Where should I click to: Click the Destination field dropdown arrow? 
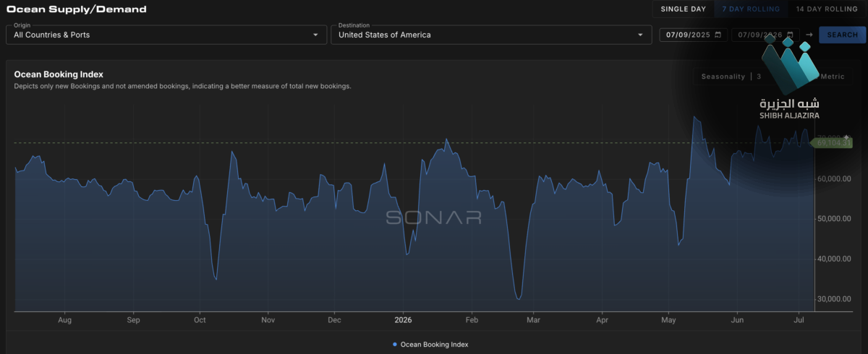click(640, 35)
